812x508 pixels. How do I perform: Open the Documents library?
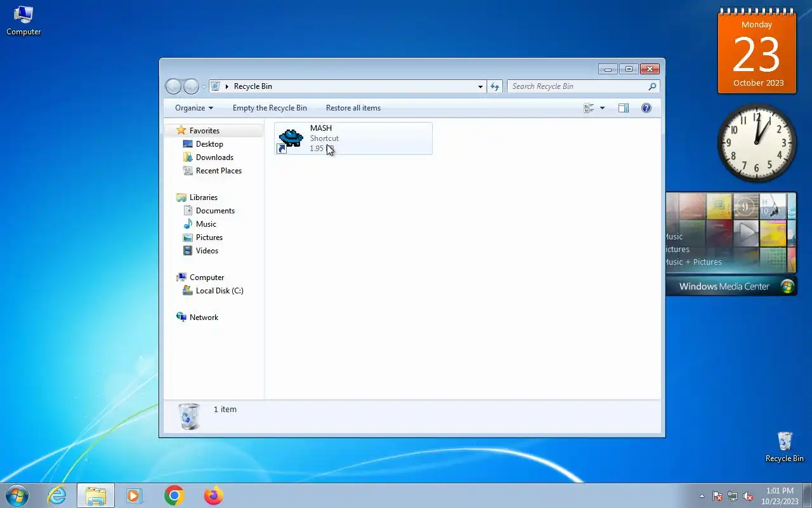pyautogui.click(x=215, y=211)
